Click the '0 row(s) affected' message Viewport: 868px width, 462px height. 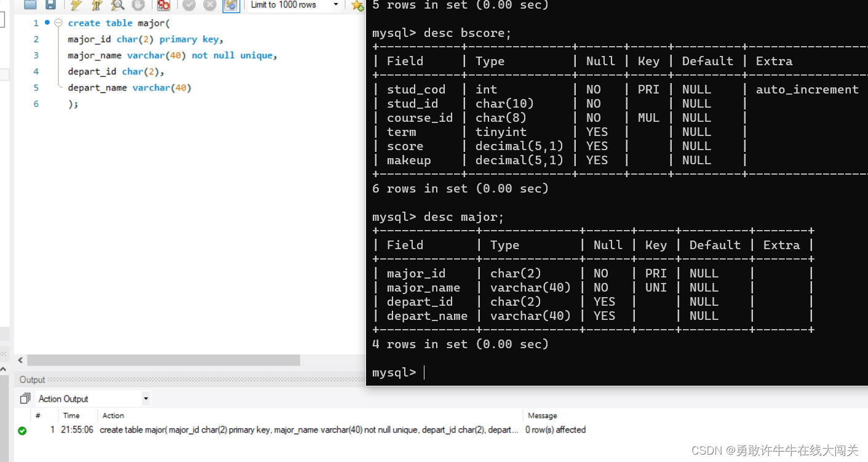[x=555, y=430]
